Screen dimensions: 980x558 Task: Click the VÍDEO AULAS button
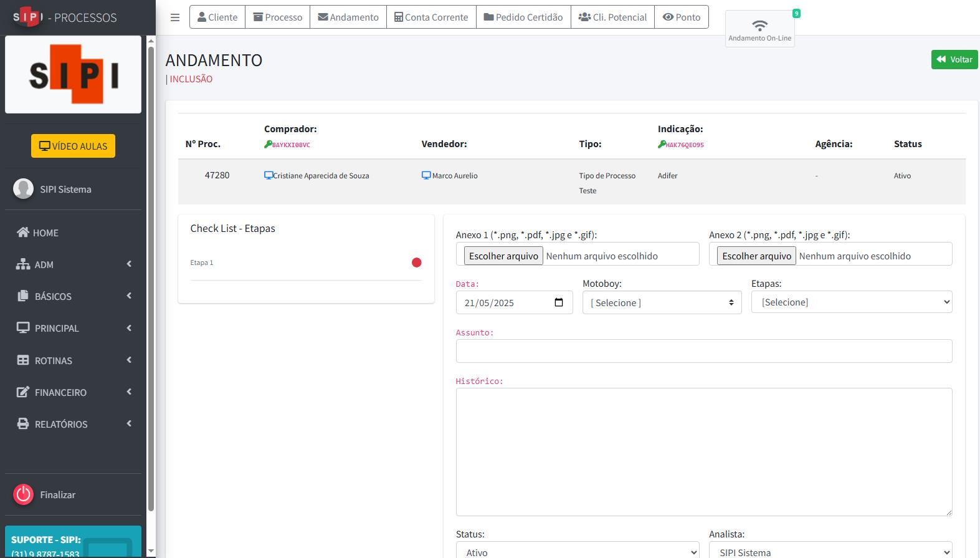[73, 146]
